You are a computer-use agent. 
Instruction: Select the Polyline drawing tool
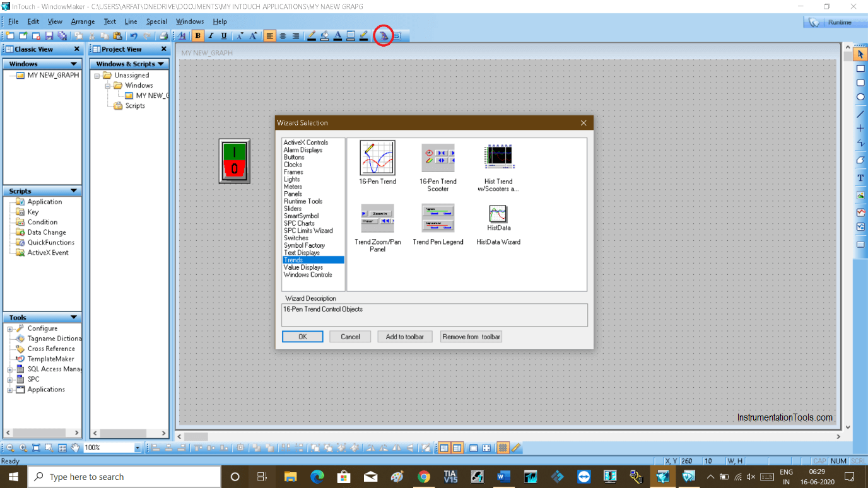(860, 143)
